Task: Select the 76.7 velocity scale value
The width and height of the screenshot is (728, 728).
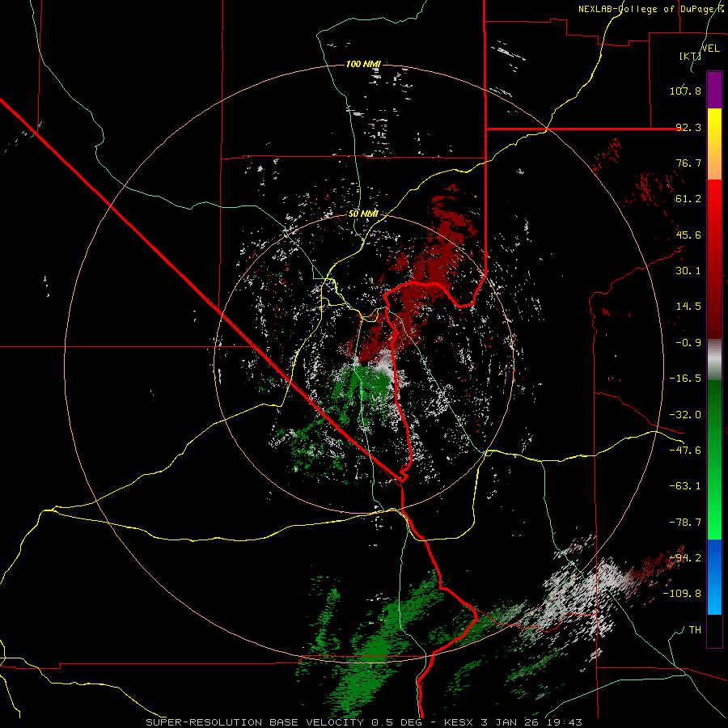Action: tap(688, 163)
